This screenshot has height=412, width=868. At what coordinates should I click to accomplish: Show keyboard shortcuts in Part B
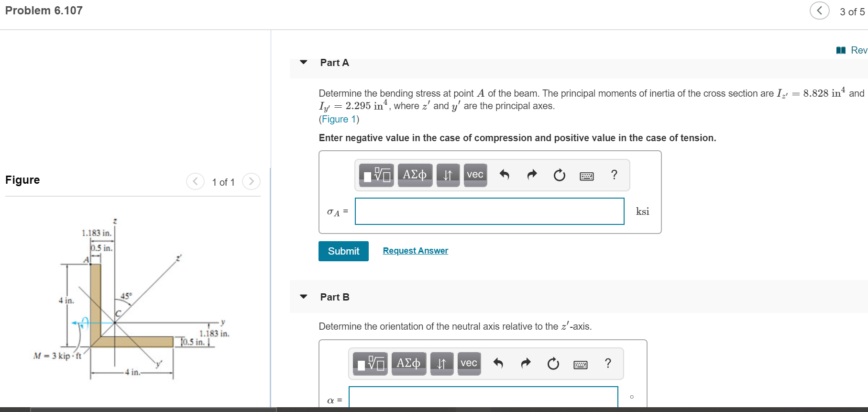pyautogui.click(x=581, y=365)
